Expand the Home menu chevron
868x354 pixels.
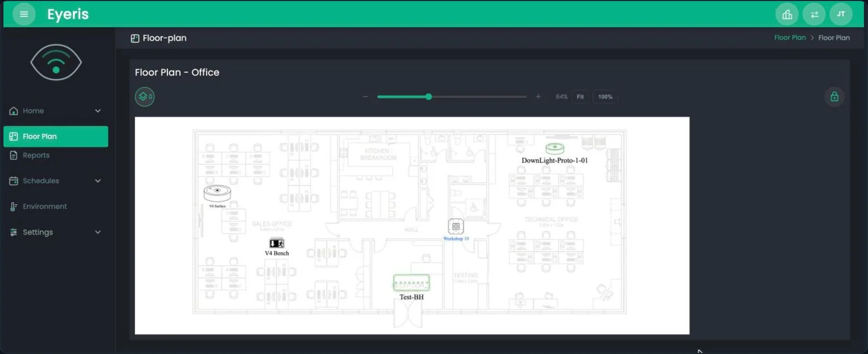click(x=98, y=111)
